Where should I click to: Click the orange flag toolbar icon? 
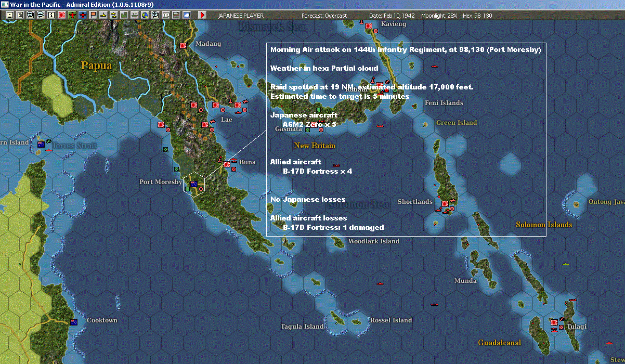click(93, 15)
